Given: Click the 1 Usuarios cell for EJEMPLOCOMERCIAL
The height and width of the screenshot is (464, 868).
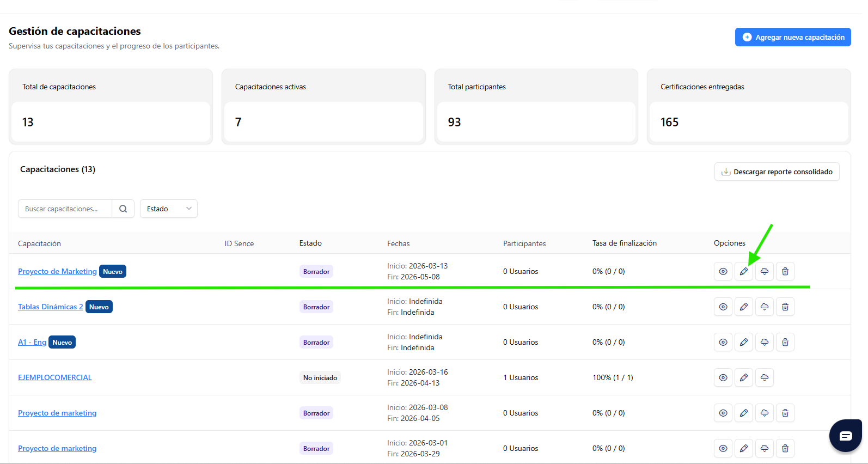Looking at the screenshot, I should tap(521, 377).
